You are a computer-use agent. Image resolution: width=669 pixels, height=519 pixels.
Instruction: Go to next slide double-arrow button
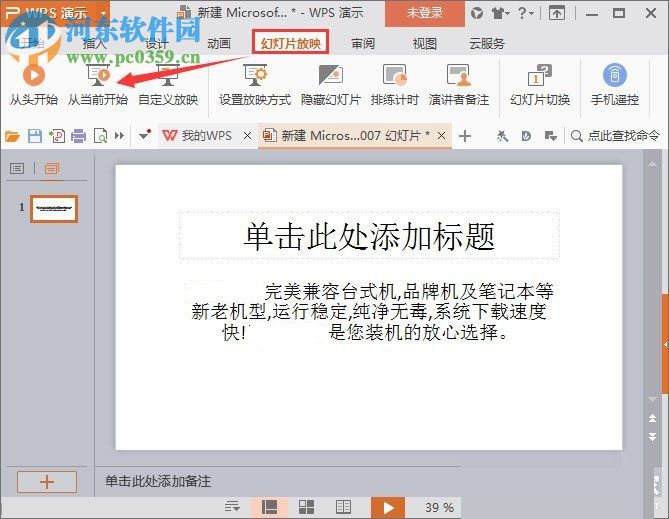652,437
